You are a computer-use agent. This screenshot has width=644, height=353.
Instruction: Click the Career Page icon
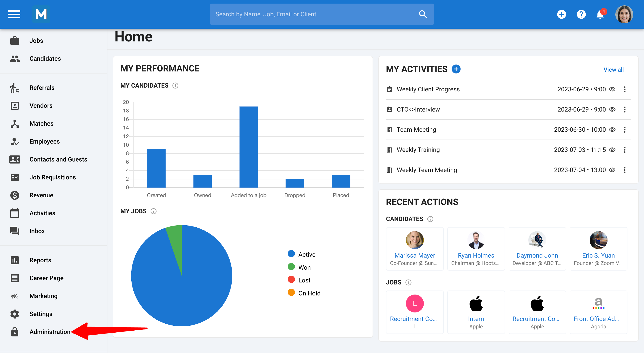(15, 278)
